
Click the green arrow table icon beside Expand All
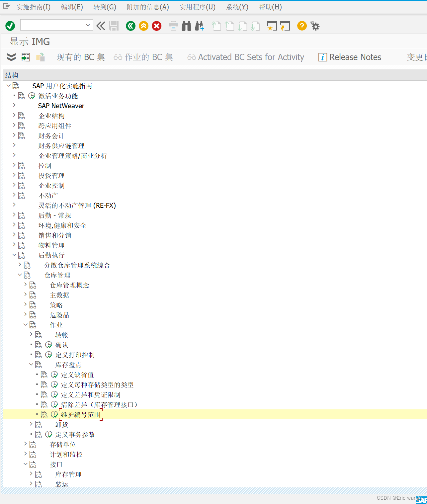(26, 57)
